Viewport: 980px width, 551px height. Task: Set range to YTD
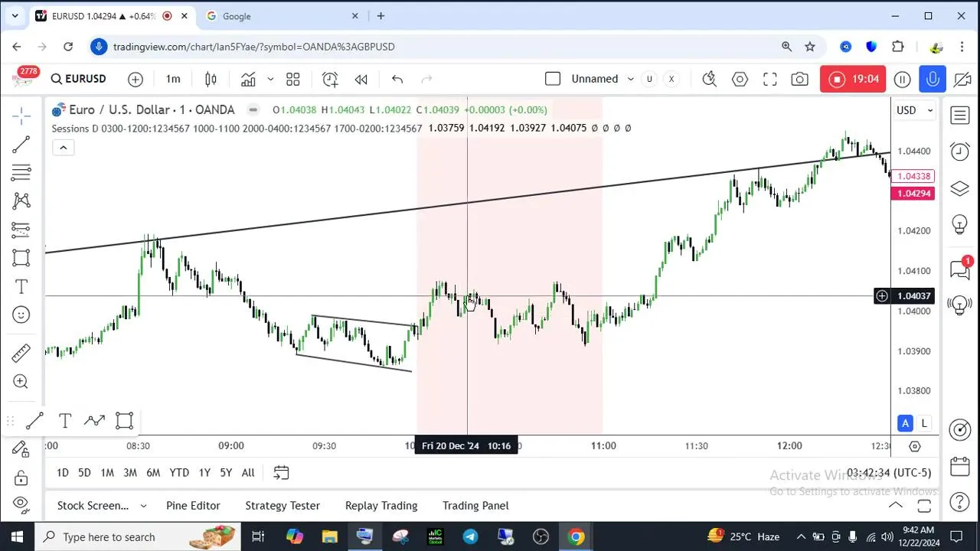[179, 473]
